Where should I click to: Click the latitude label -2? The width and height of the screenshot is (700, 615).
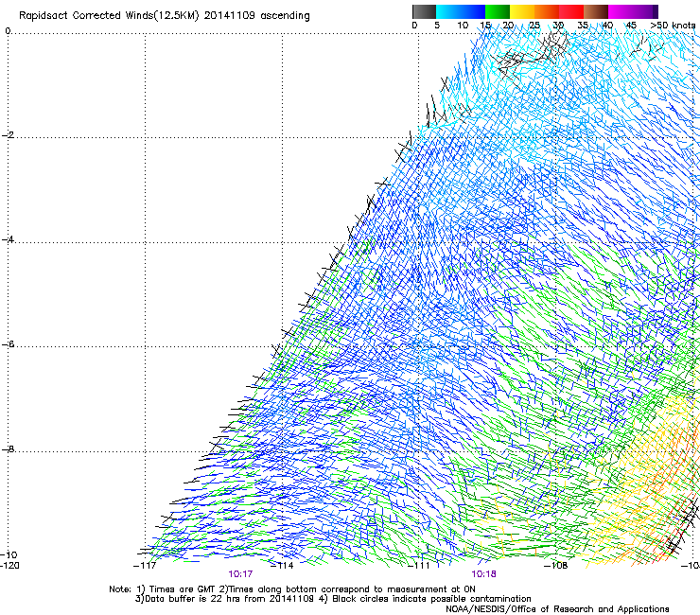(x=8, y=135)
